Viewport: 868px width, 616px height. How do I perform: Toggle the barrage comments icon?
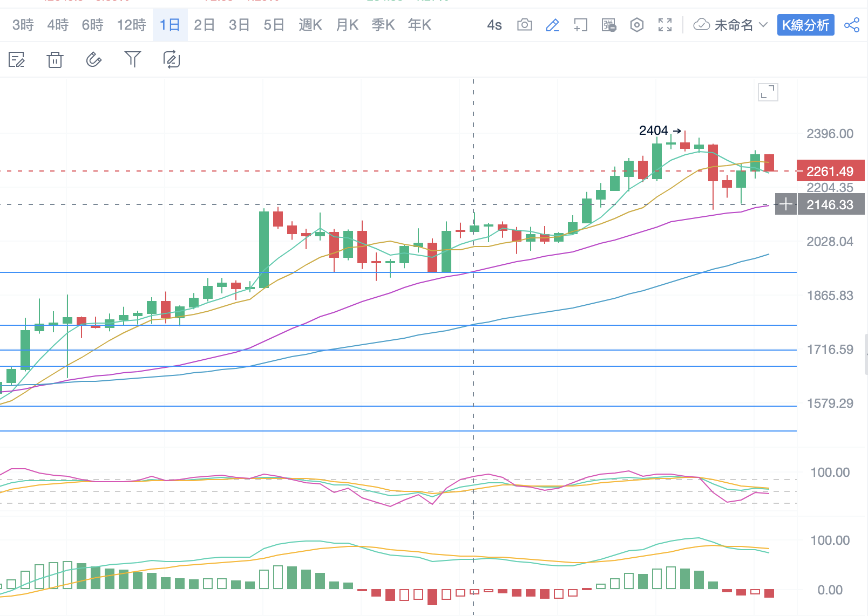point(608,25)
